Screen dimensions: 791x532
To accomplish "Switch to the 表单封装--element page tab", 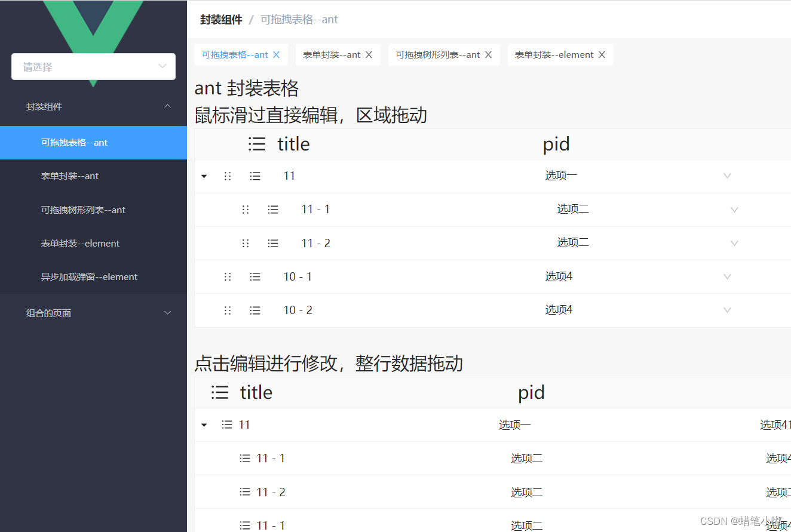I will pyautogui.click(x=554, y=54).
